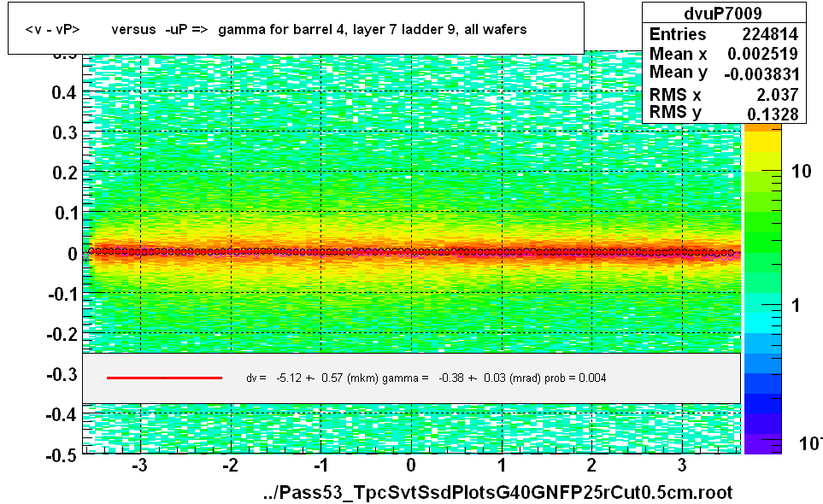This screenshot has width=823, height=504.
Task: Click y-axis label 0.1
Action: [x=65, y=213]
